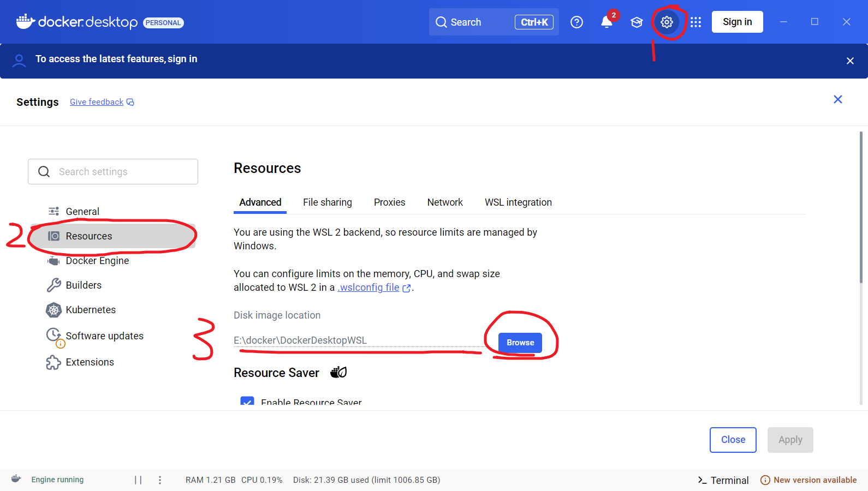Click the Builders wrench icon
Viewport: 868px width, 491px height.
pyautogui.click(x=53, y=285)
